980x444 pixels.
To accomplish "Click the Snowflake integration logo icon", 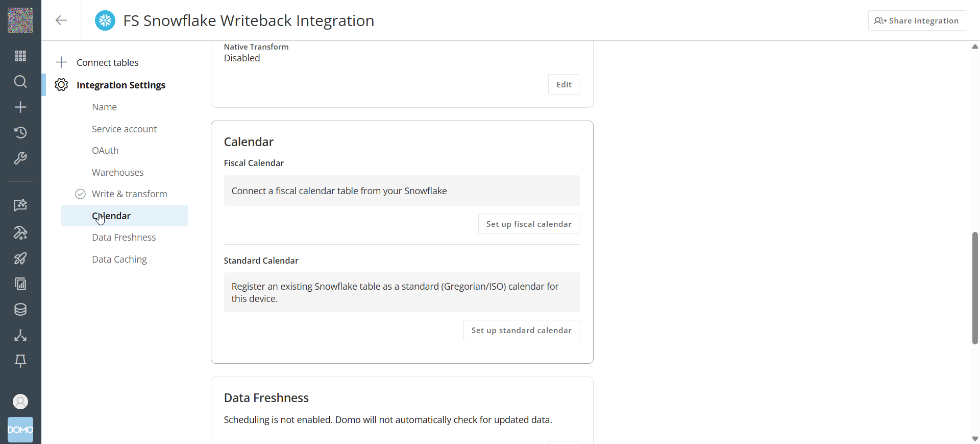I will tap(105, 20).
